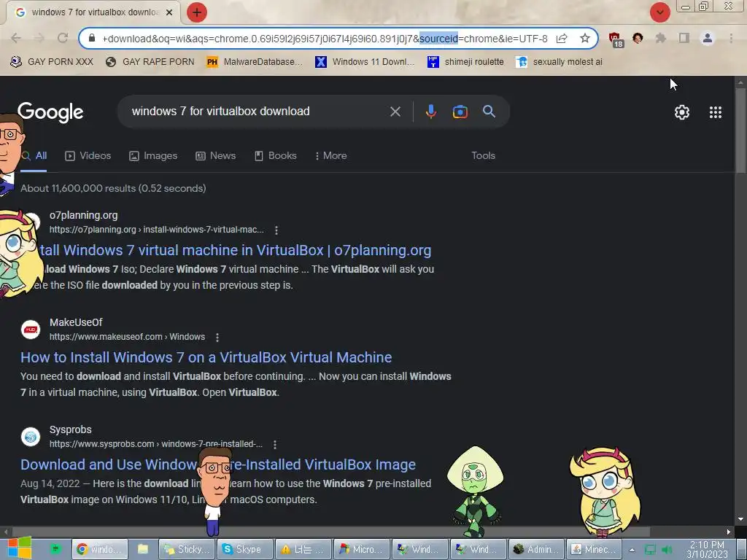Open options for MakeUseOf result
747x560 pixels.
pos(217,337)
